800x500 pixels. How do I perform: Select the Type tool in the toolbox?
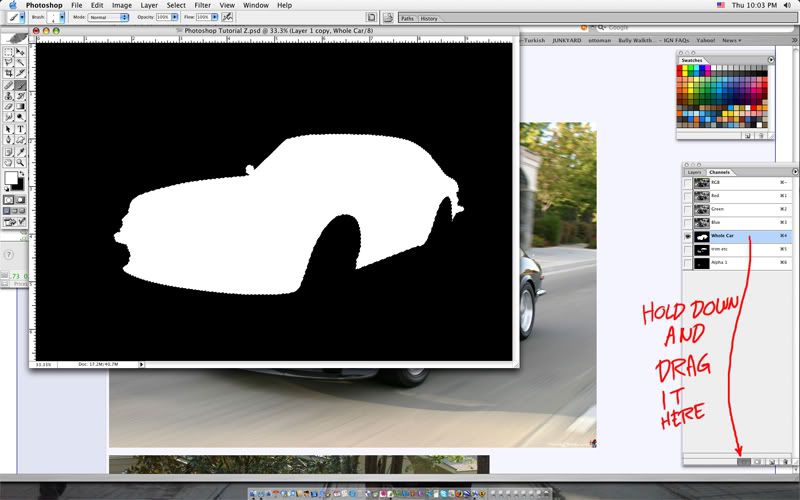point(20,129)
